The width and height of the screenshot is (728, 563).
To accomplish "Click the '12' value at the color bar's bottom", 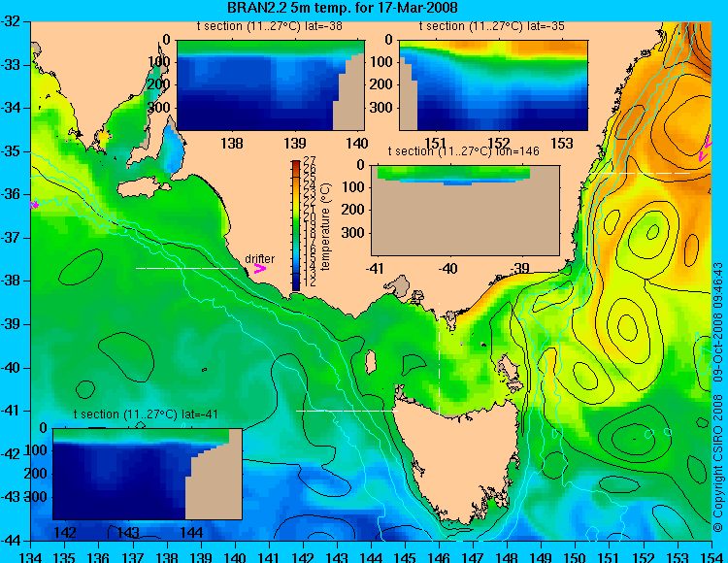I will coord(310,281).
